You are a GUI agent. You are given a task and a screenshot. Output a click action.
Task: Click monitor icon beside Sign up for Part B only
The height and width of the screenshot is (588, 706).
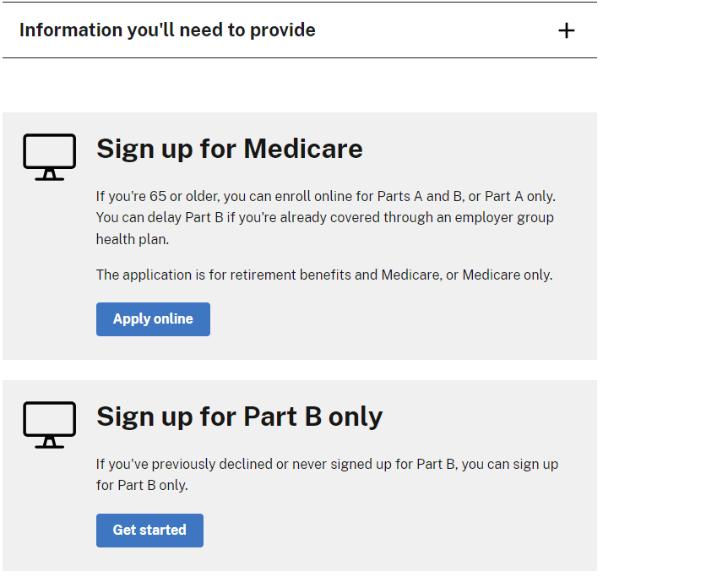(x=50, y=424)
